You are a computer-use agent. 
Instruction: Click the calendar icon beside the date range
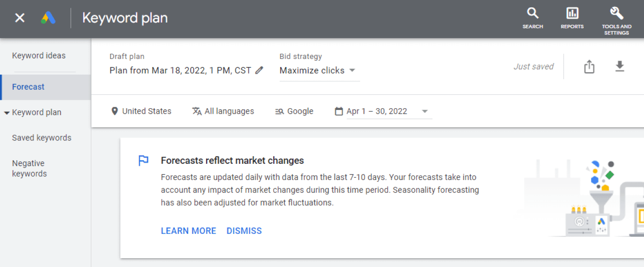coord(339,111)
